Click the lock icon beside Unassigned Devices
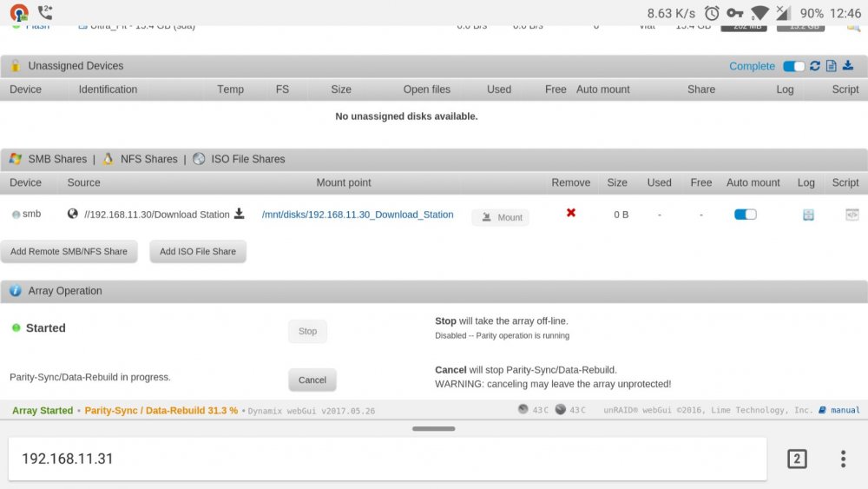The width and height of the screenshot is (868, 489). click(16, 66)
